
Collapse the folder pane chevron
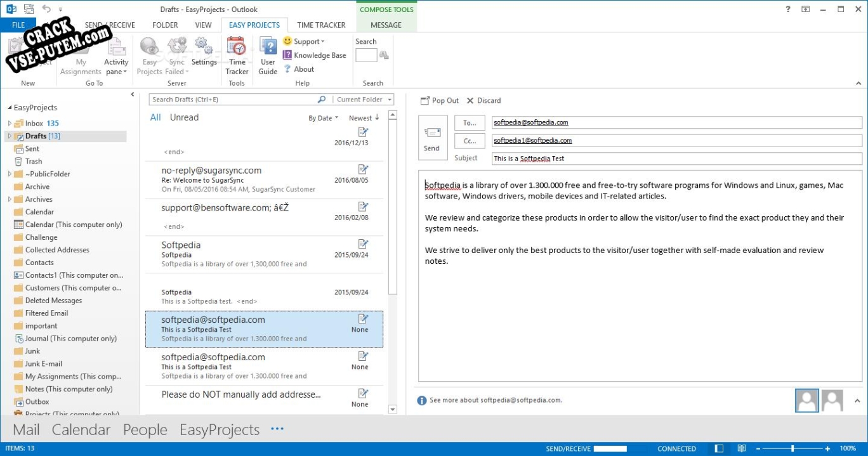(x=133, y=94)
